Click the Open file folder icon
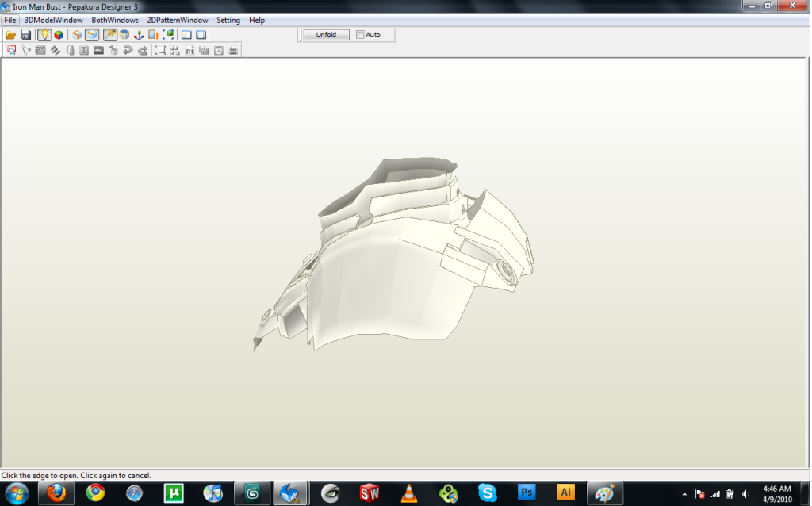The height and width of the screenshot is (506, 812). pyautogui.click(x=11, y=35)
